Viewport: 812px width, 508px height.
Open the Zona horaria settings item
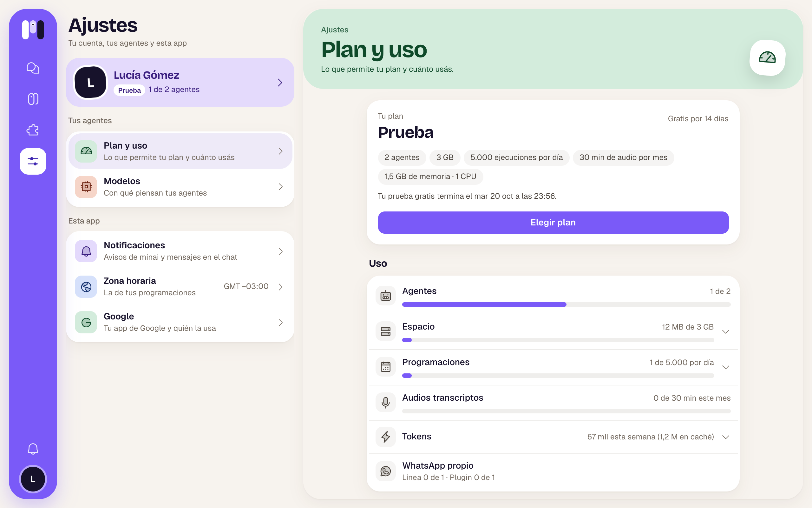(x=180, y=287)
